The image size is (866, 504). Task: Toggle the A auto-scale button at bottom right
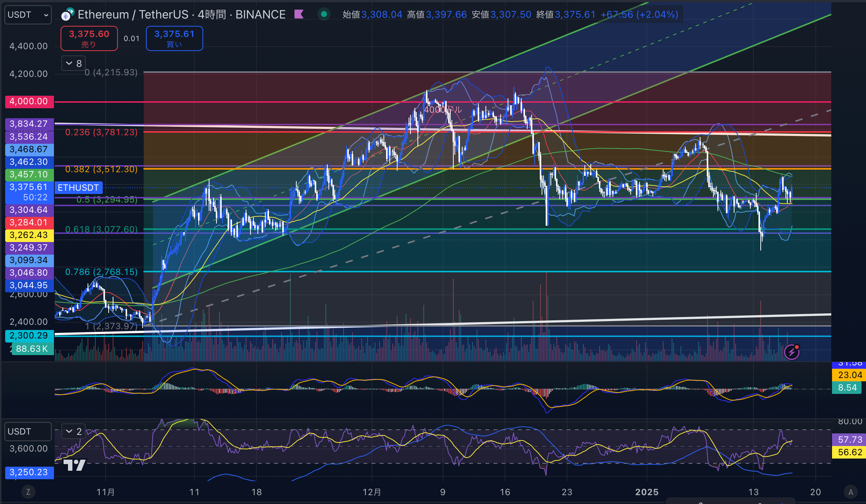point(851,492)
